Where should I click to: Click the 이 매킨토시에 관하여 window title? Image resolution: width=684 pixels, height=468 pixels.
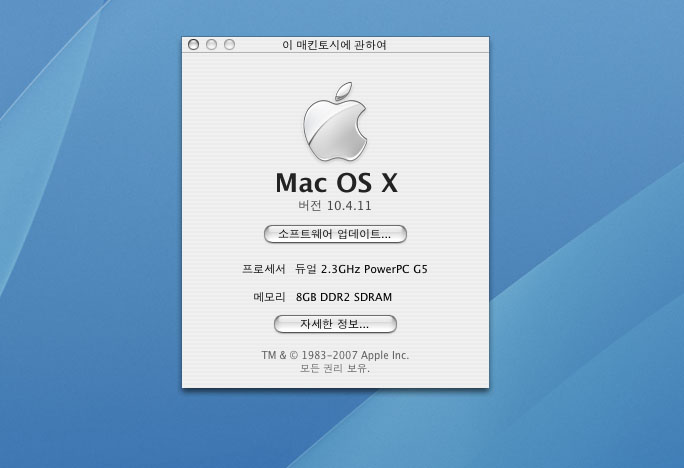pyautogui.click(x=335, y=45)
